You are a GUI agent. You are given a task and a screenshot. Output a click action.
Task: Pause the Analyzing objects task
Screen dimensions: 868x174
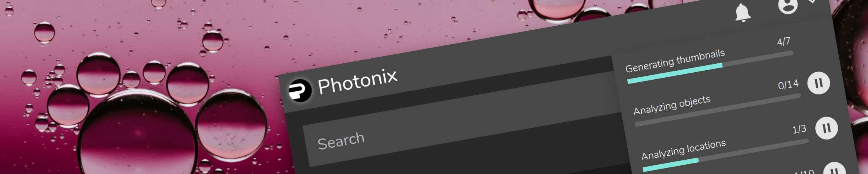(818, 83)
